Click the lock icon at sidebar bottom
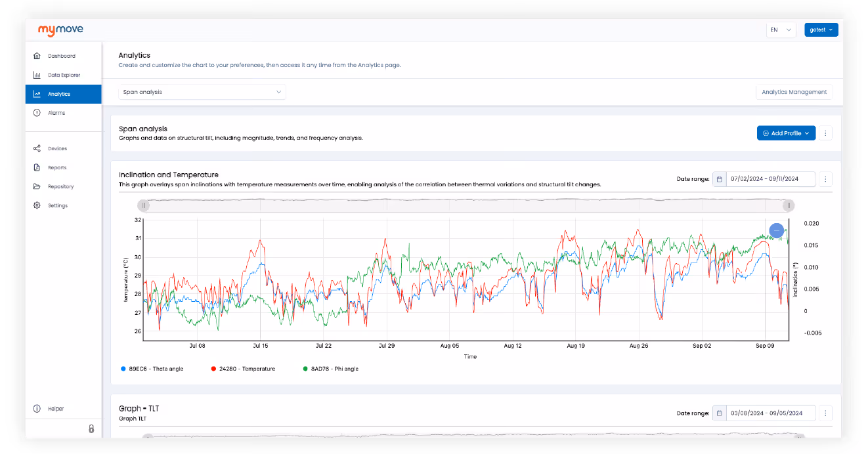 click(91, 428)
